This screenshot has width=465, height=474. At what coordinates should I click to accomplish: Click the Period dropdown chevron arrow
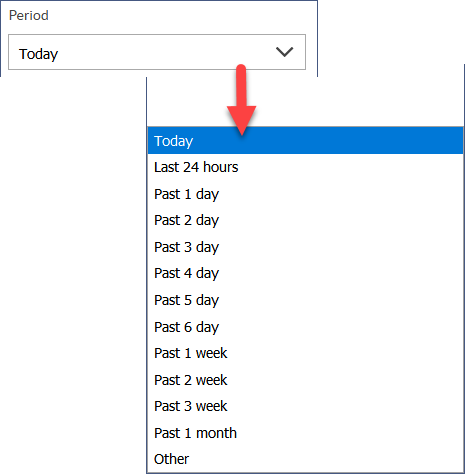284,52
